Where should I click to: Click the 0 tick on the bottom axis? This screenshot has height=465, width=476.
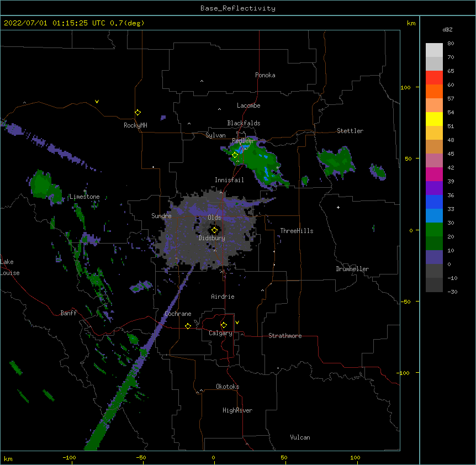coord(214,457)
